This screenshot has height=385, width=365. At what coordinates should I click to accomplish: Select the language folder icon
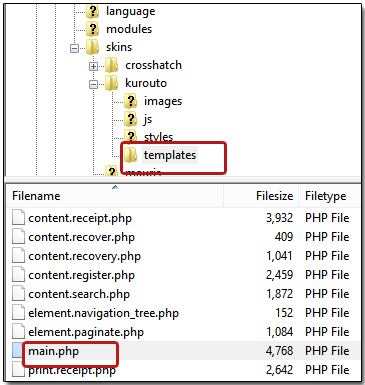92,11
